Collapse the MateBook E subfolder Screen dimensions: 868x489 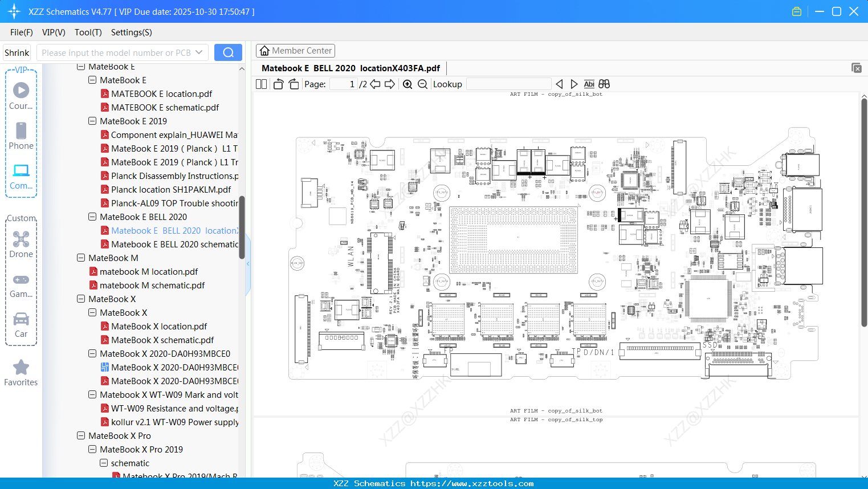(92, 80)
